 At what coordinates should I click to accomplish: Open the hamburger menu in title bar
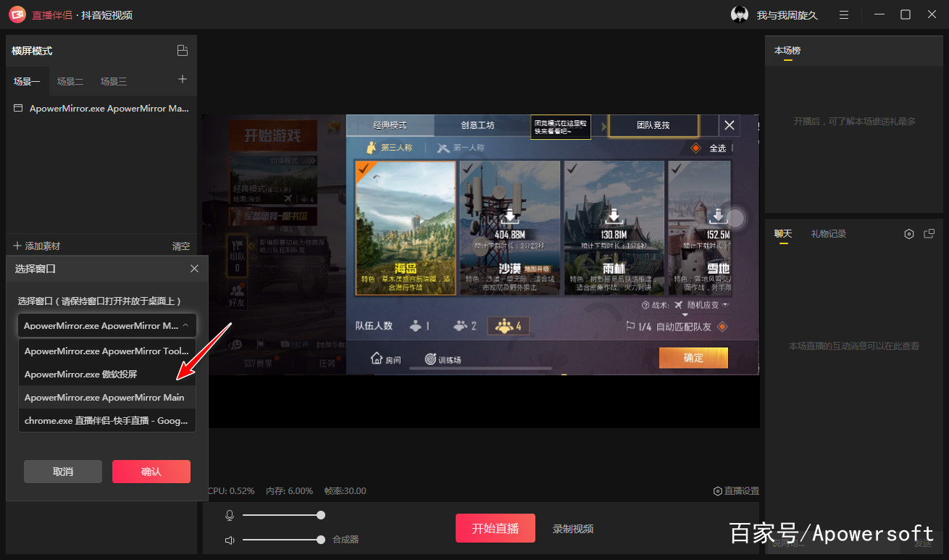tap(844, 14)
